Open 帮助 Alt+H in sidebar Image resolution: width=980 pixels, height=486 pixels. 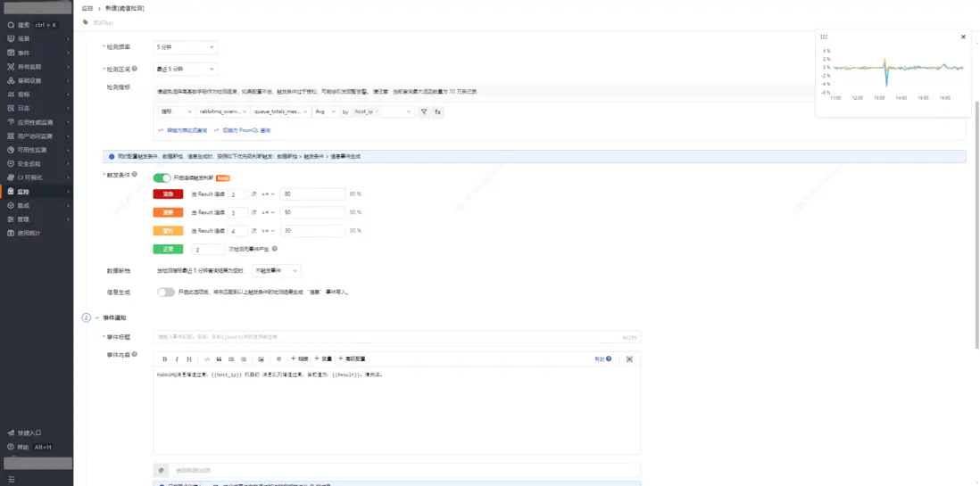point(30,448)
